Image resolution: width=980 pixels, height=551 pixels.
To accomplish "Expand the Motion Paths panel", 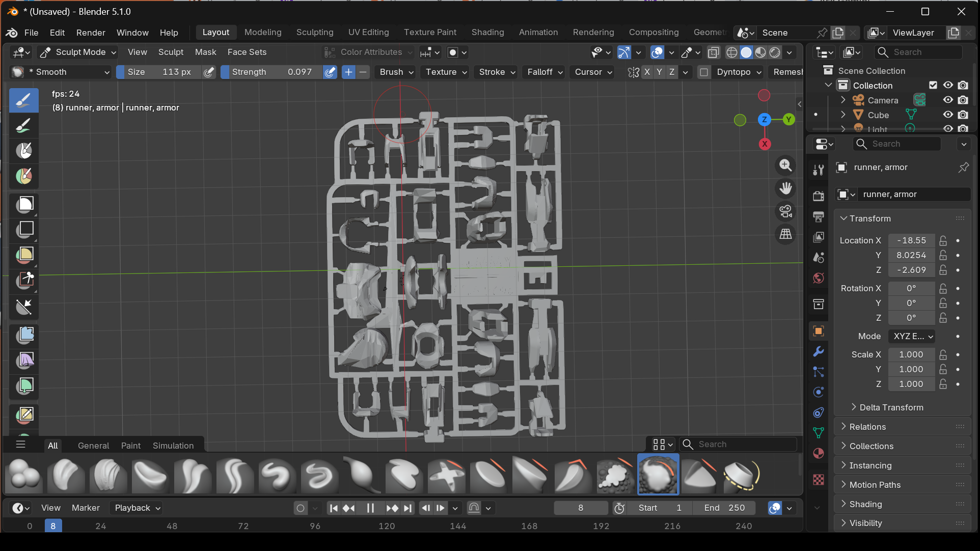I will click(903, 485).
